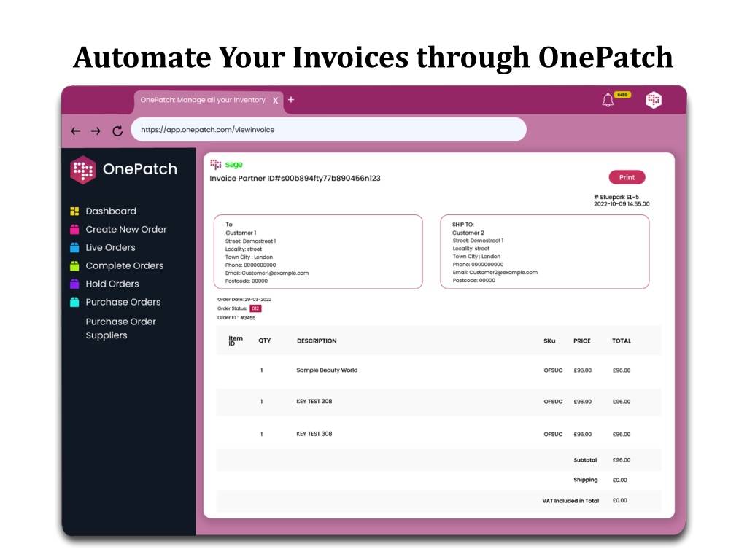The width and height of the screenshot is (747, 560).
Task: Click the PRICE column header
Action: [x=581, y=341]
